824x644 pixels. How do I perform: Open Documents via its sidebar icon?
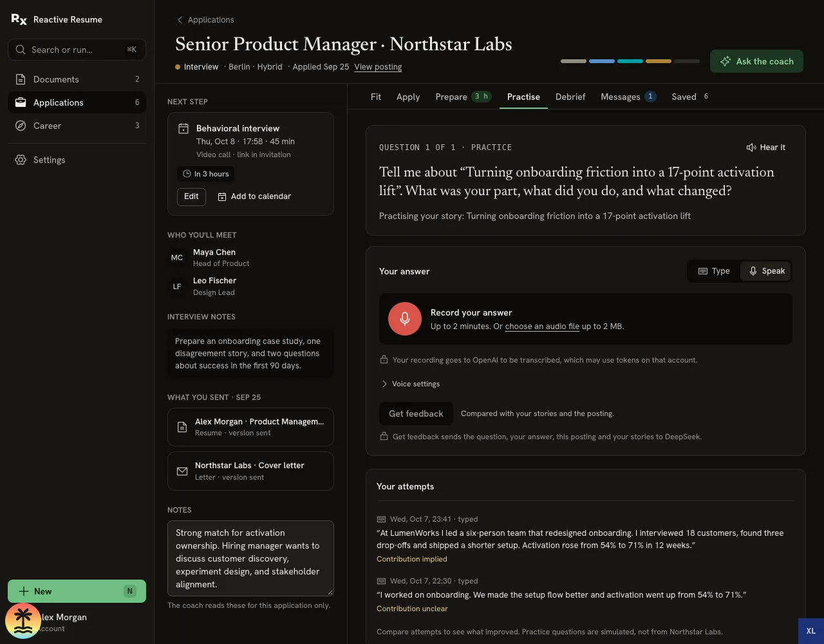point(21,79)
